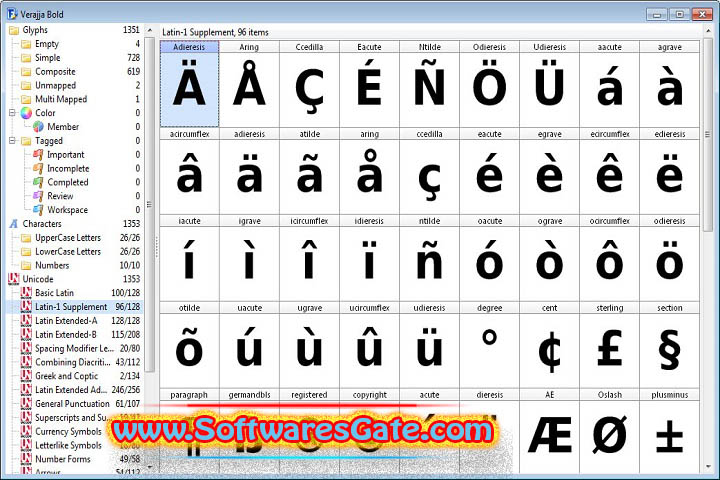The height and width of the screenshot is (480, 720).
Task: Click the Multi Mapped folder icon
Action: coord(26,99)
